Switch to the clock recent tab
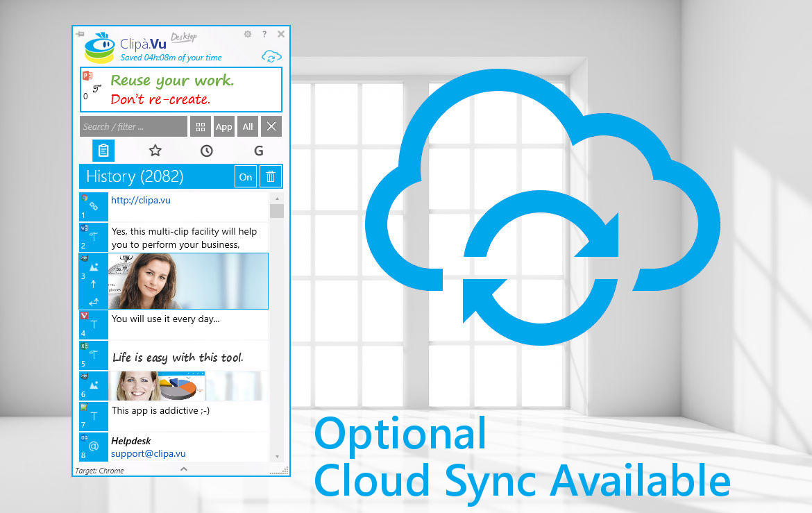 [x=207, y=151]
